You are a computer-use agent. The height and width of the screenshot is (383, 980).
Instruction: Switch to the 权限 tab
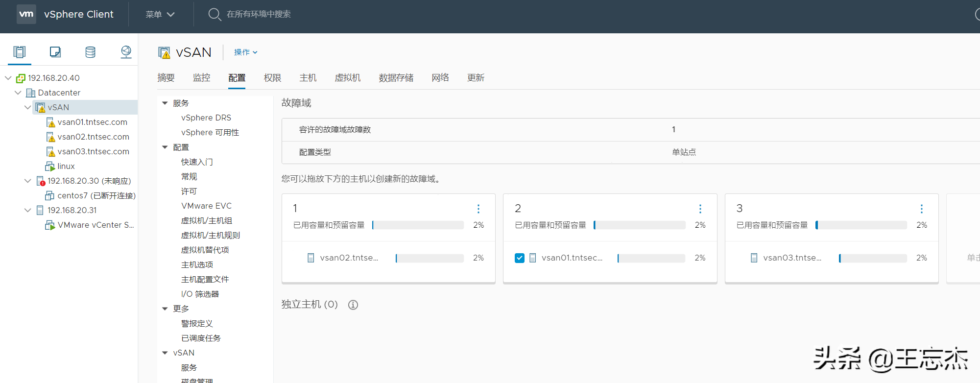[x=272, y=77]
